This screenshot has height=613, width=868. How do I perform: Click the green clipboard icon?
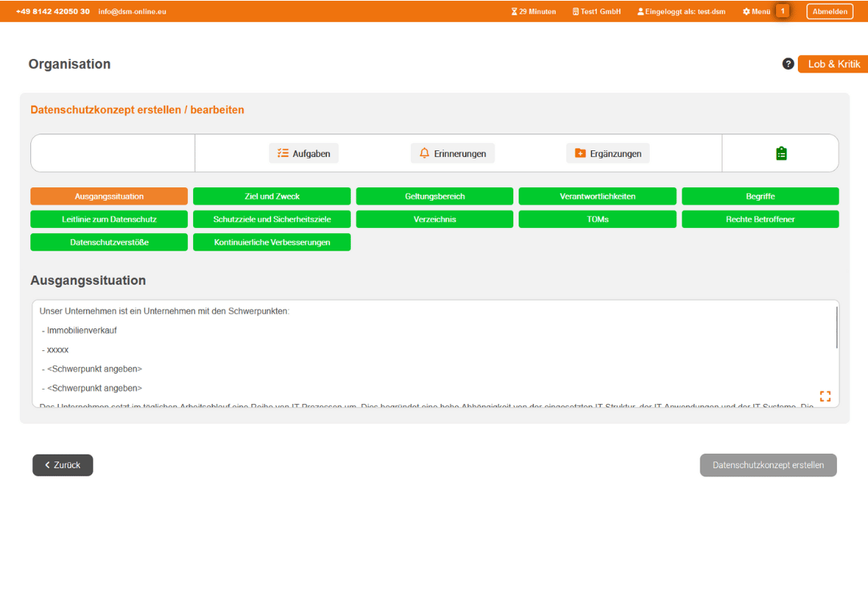(x=781, y=153)
